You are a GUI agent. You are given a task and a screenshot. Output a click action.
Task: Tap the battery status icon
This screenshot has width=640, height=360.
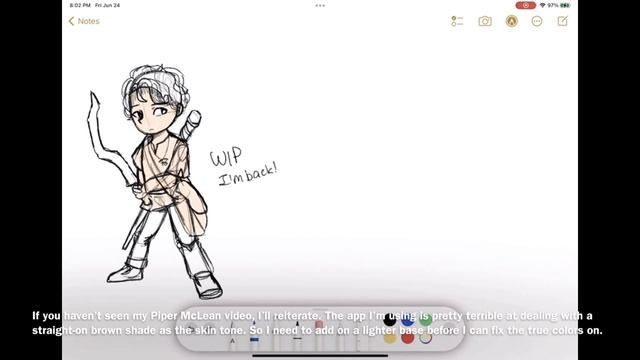pos(565,5)
